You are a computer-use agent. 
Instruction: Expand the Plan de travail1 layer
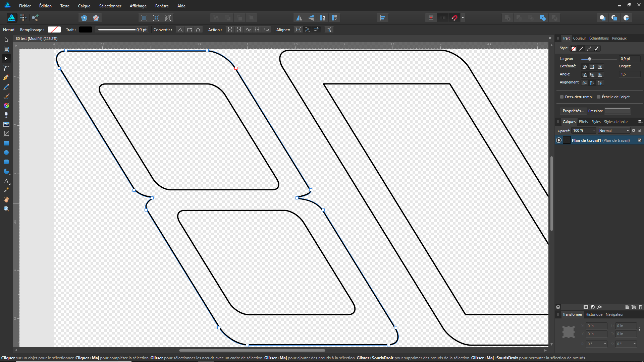point(559,140)
